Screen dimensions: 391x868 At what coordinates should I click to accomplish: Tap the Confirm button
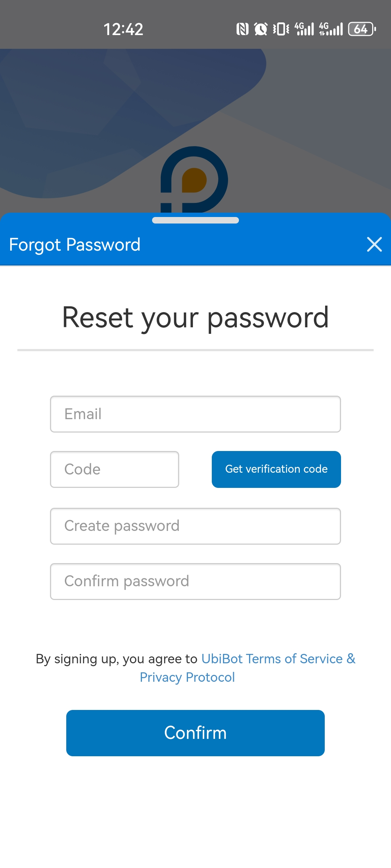(195, 733)
